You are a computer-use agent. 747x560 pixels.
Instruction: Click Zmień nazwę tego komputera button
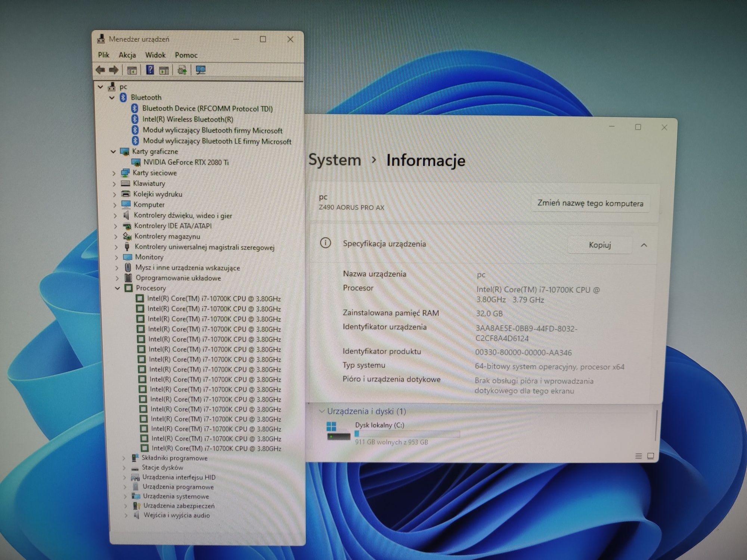coord(591,203)
